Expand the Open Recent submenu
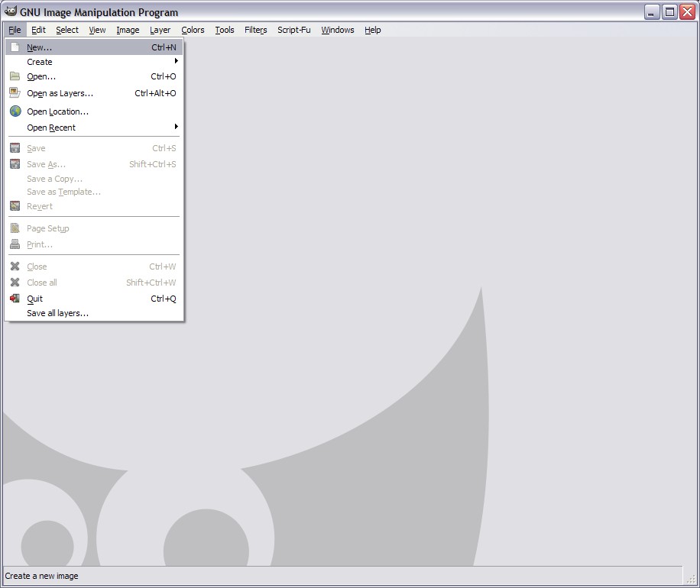Viewport: 700px width, 588px height. point(176,127)
